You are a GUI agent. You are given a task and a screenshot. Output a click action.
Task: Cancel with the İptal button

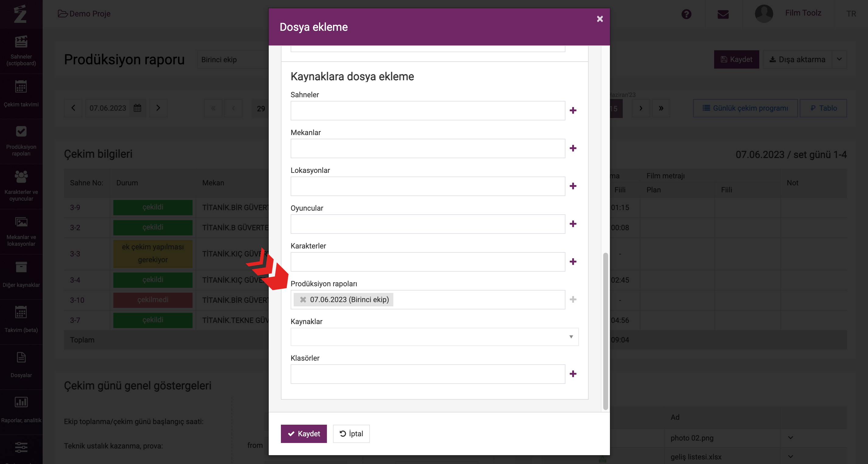pyautogui.click(x=351, y=434)
